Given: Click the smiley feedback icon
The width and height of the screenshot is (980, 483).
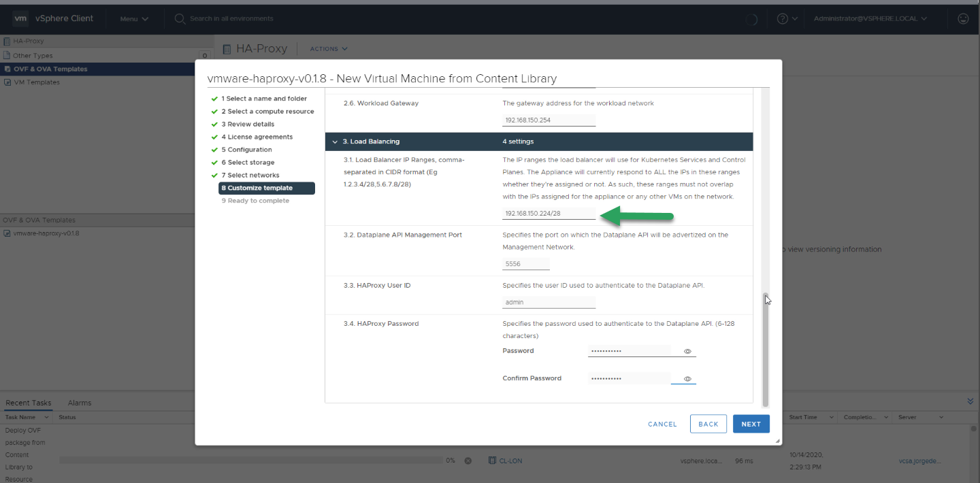Looking at the screenshot, I should (x=963, y=19).
